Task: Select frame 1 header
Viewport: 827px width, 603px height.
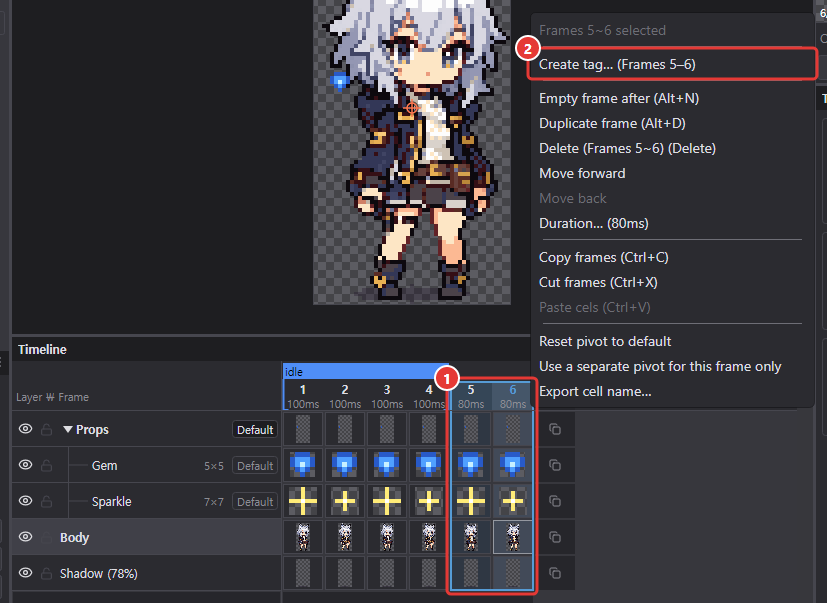Action: (303, 396)
